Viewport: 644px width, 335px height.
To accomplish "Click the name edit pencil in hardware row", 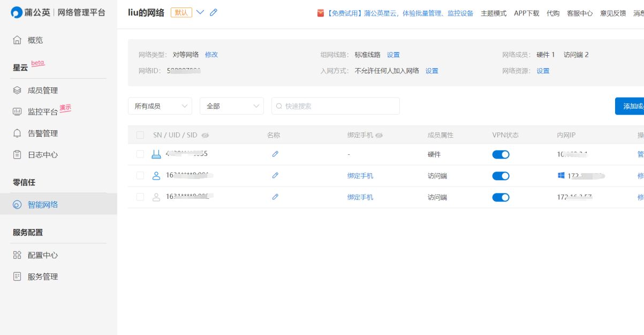I will click(275, 154).
